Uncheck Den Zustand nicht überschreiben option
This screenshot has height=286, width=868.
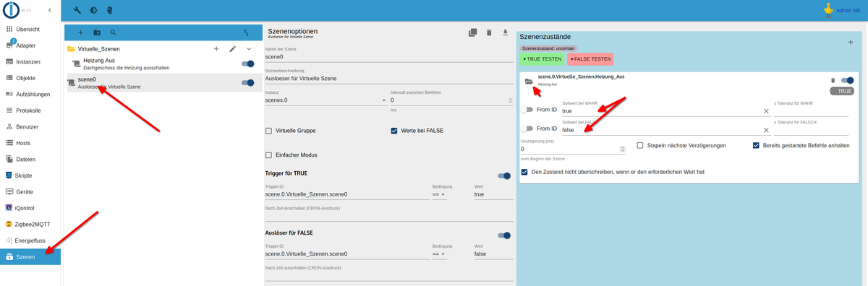tap(524, 172)
